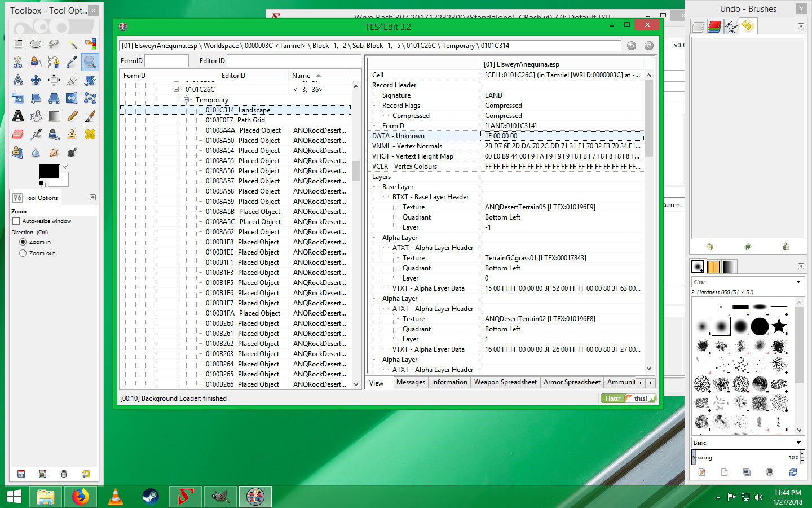The image size is (812, 508).
Task: Click the Editor ID search field
Action: click(294, 61)
